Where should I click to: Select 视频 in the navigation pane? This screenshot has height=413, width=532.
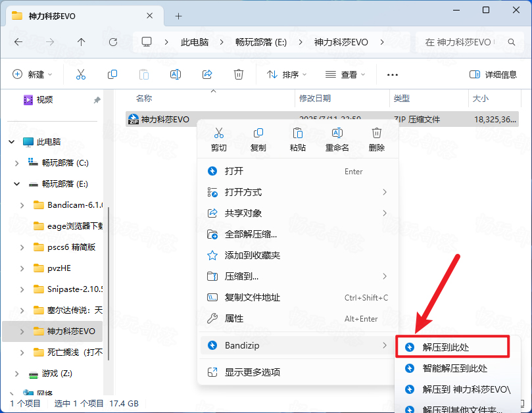tap(45, 100)
